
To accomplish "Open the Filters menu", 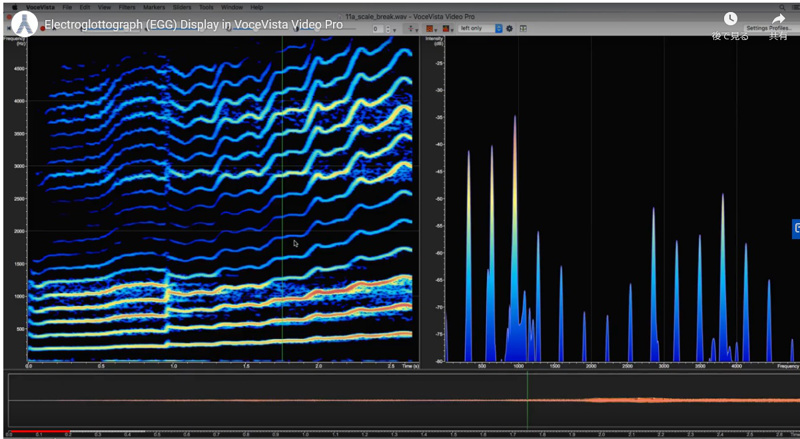I will (127, 6).
